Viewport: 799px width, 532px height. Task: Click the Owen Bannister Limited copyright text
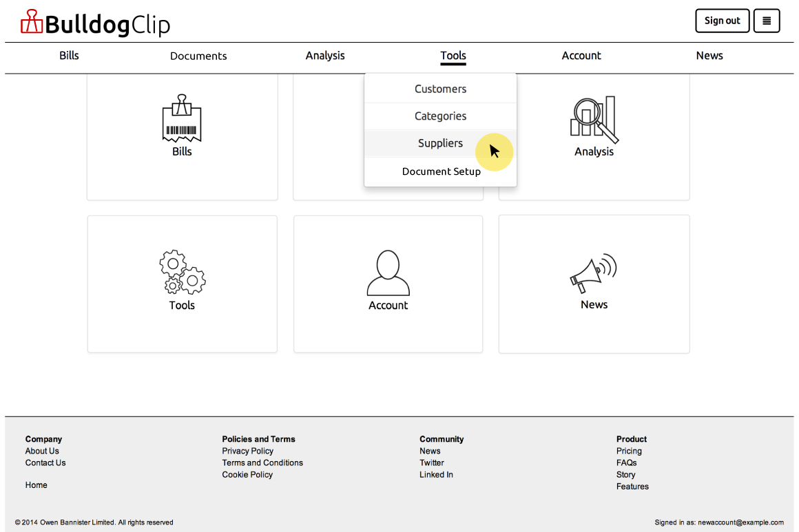pyautogui.click(x=94, y=522)
